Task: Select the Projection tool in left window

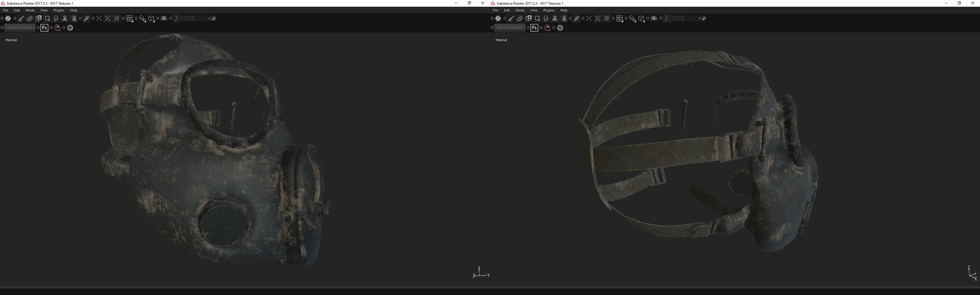Action: coord(38,18)
